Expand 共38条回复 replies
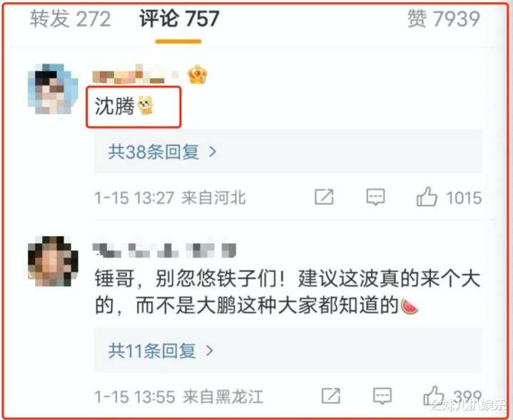This screenshot has width=513, height=420. (x=288, y=151)
